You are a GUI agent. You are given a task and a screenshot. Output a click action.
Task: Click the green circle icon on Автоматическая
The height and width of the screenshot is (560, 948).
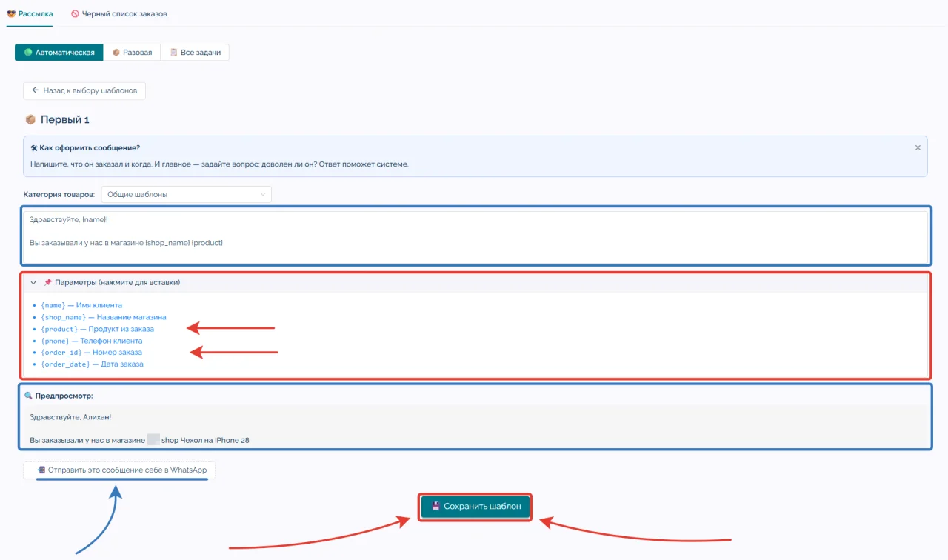click(x=28, y=53)
